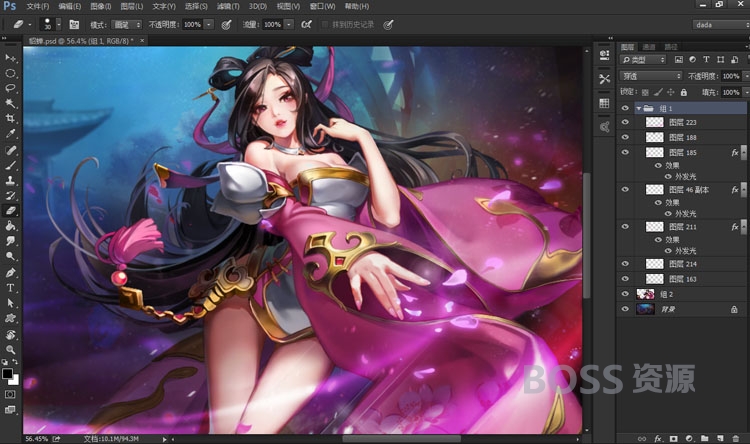
Task: Open the tool presets panel icon
Action: click(605, 79)
